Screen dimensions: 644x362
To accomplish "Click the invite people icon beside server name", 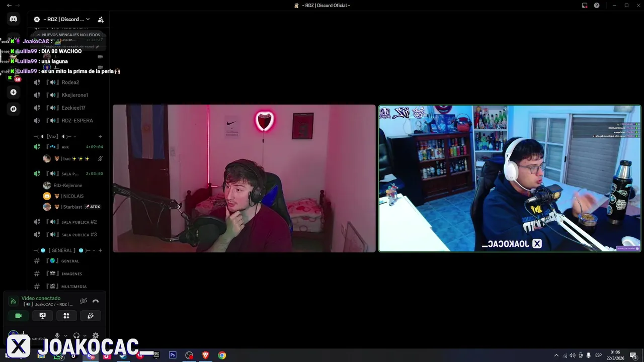I will click(x=101, y=20).
